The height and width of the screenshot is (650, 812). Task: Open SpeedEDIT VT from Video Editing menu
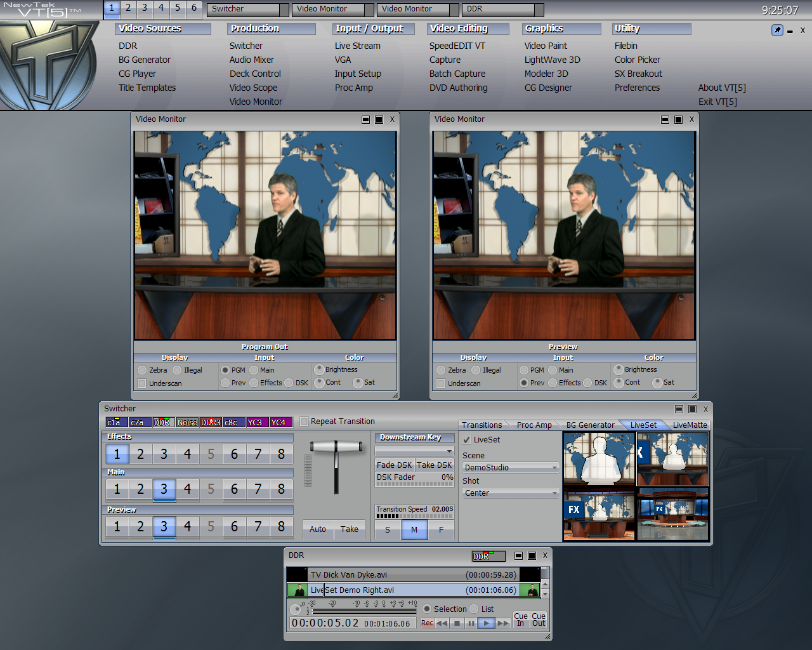(457, 46)
